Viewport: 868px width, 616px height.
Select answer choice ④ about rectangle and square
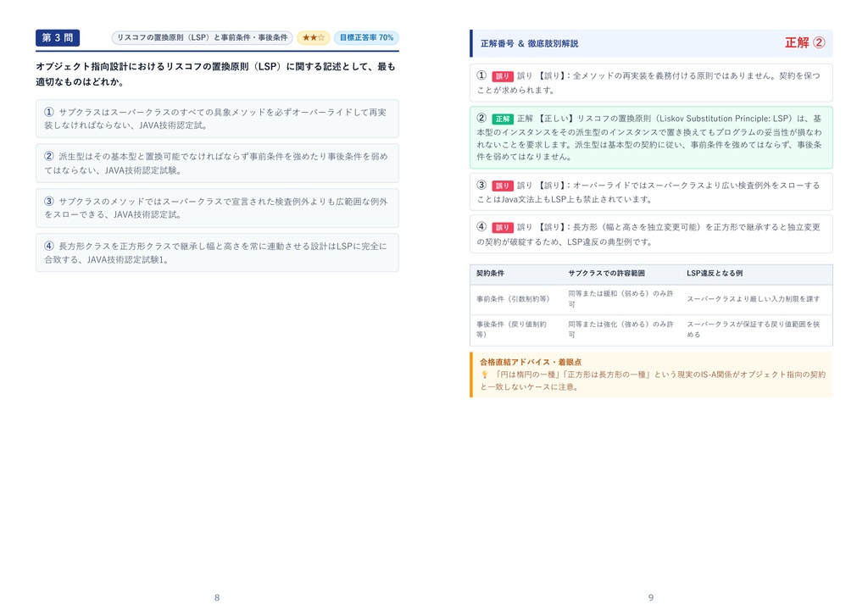coord(217,253)
